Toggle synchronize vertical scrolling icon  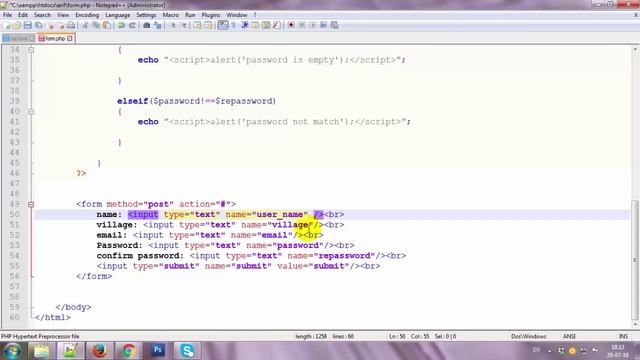pyautogui.click(x=198, y=25)
